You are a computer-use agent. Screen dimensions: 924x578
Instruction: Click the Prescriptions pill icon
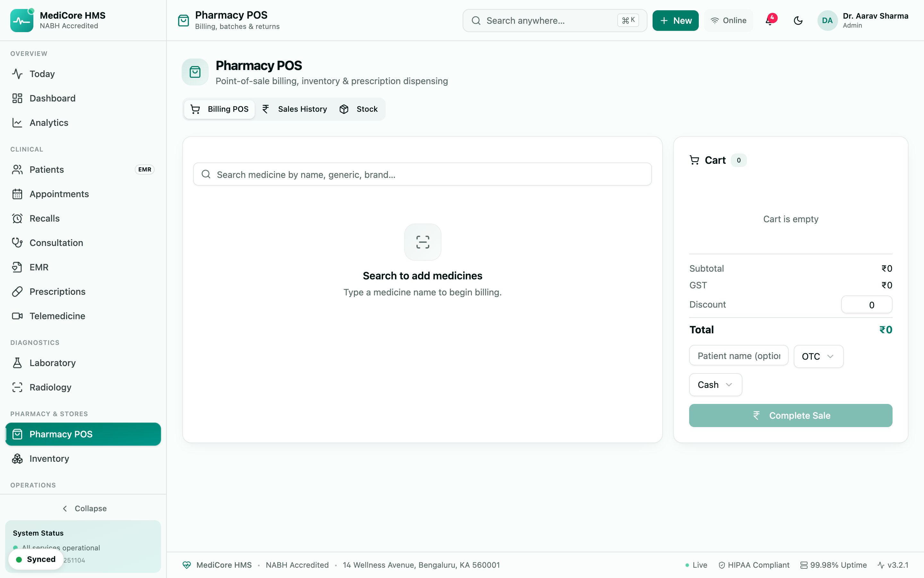17,292
